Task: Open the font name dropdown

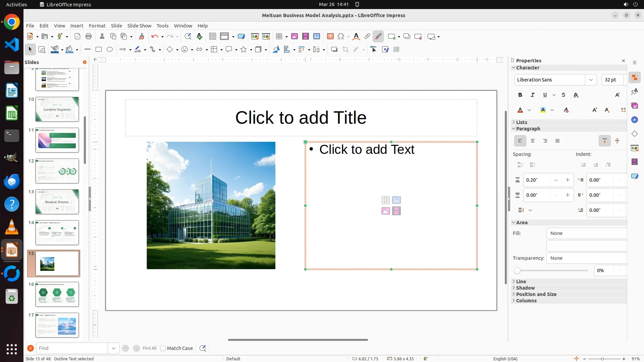Action: tap(591, 80)
